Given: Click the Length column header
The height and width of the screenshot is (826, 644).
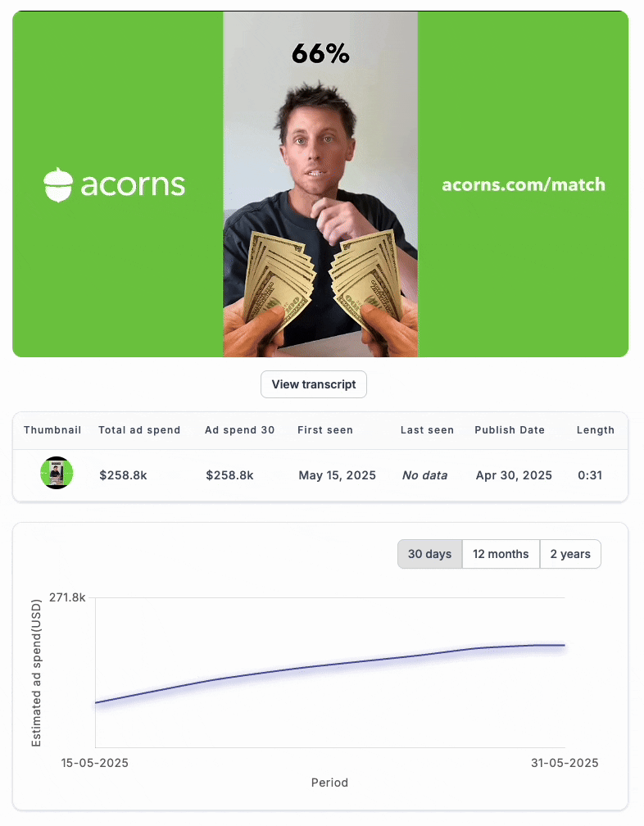Looking at the screenshot, I should [596, 430].
